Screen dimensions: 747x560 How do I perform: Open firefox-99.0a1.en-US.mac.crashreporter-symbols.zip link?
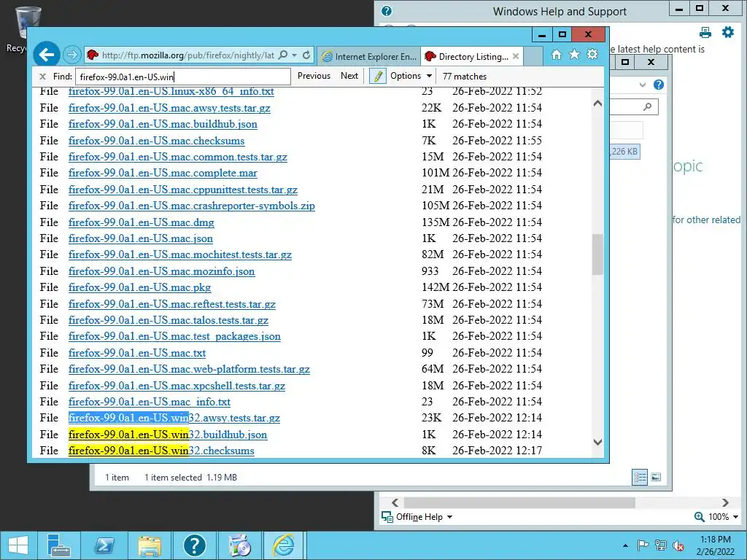point(192,206)
